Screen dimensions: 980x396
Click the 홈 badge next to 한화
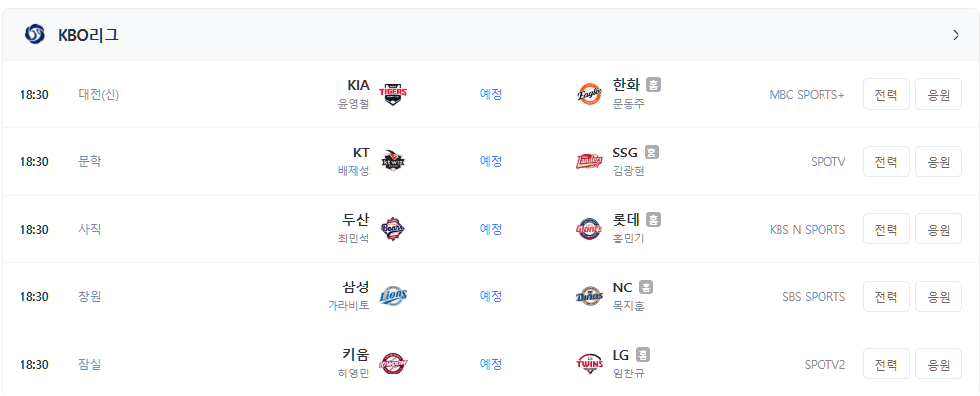click(x=653, y=85)
